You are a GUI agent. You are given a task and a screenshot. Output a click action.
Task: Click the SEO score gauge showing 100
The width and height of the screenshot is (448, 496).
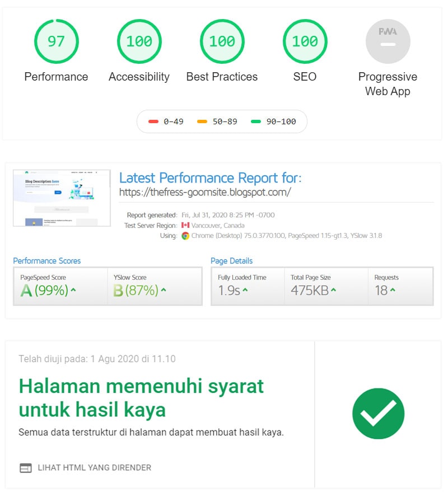pyautogui.click(x=305, y=41)
